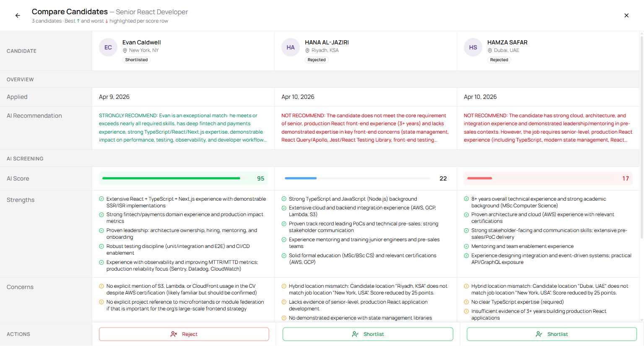Image resolution: width=644 pixels, height=346 pixels.
Task: Close the Compare Candidates view
Action: point(626,15)
